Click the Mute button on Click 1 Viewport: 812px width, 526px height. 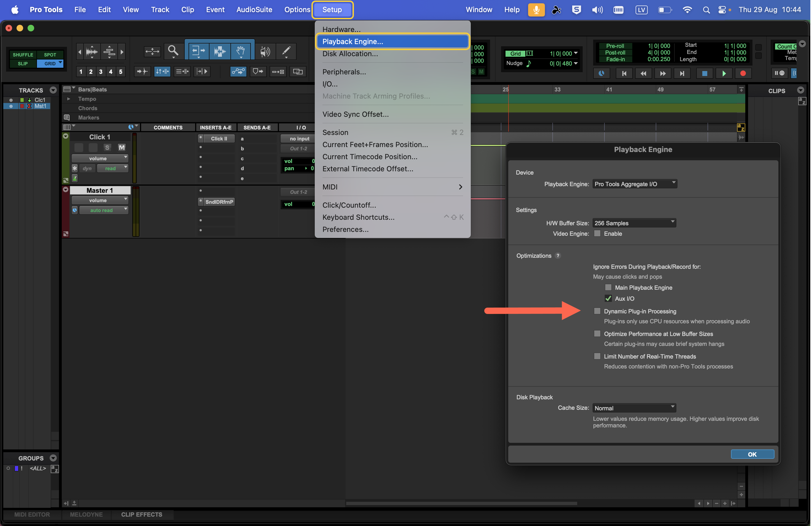point(122,147)
